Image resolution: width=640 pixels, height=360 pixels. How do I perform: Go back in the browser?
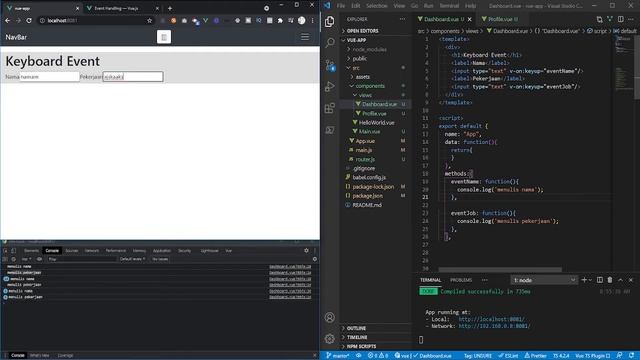click(x=7, y=20)
